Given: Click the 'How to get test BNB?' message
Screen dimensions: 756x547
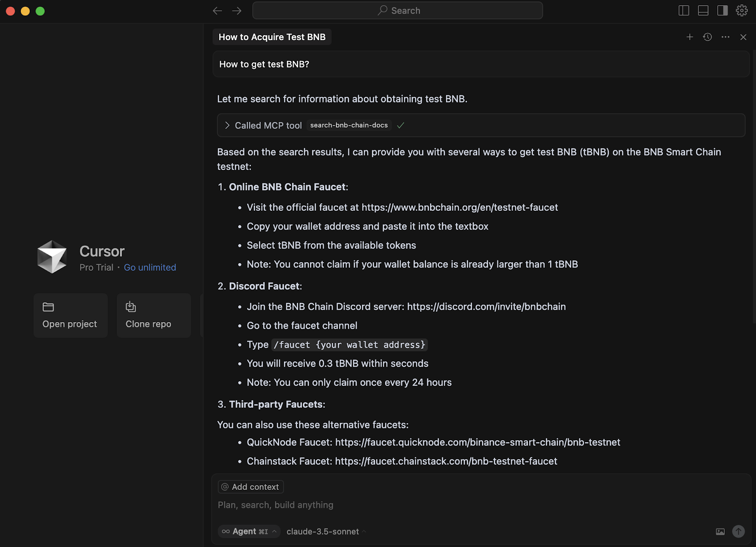Looking at the screenshot, I should point(481,64).
